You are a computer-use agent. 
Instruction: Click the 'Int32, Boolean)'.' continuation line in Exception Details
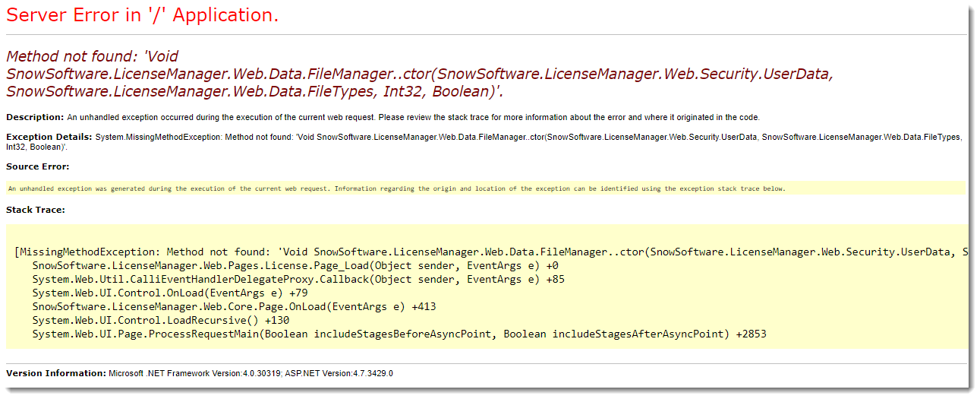tap(36, 147)
